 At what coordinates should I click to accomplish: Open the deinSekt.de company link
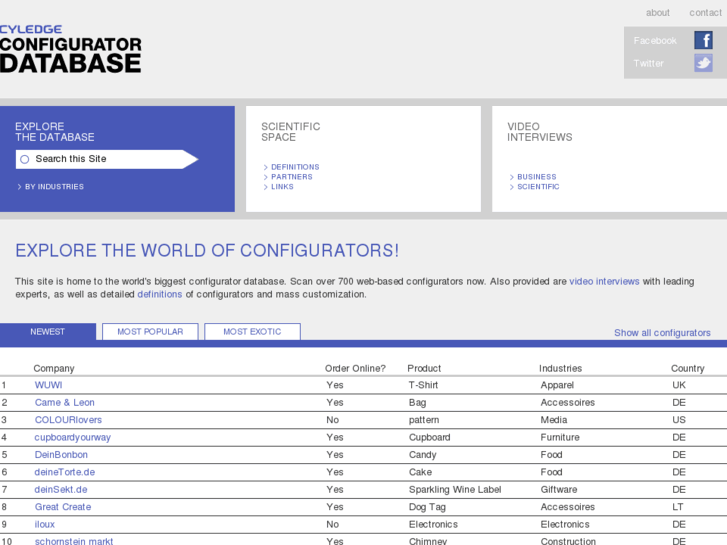(61, 489)
